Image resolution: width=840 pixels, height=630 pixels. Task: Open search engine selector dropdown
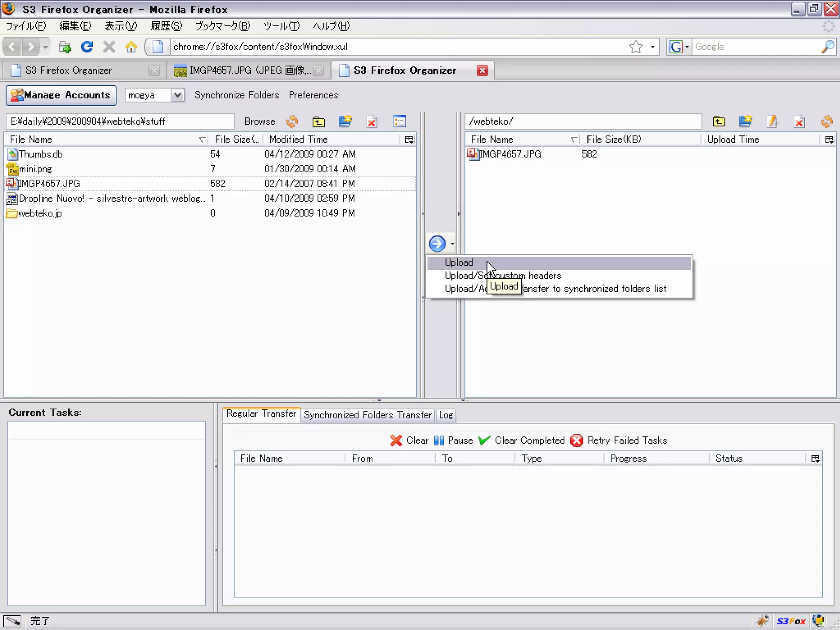click(x=679, y=47)
